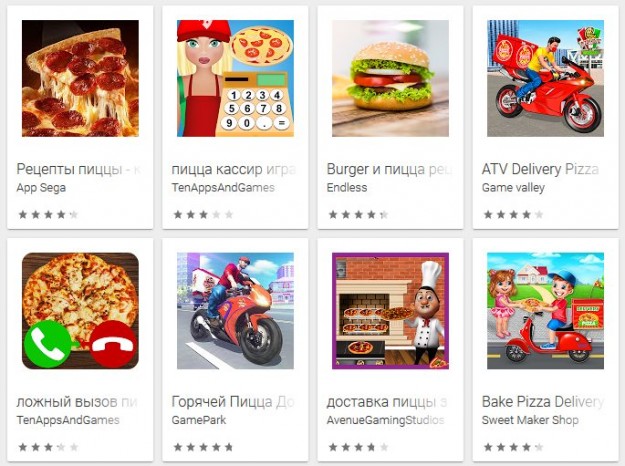The height and width of the screenshot is (466, 625).
Task: Open the pepperoni pizza recipes app icon
Action: point(80,79)
